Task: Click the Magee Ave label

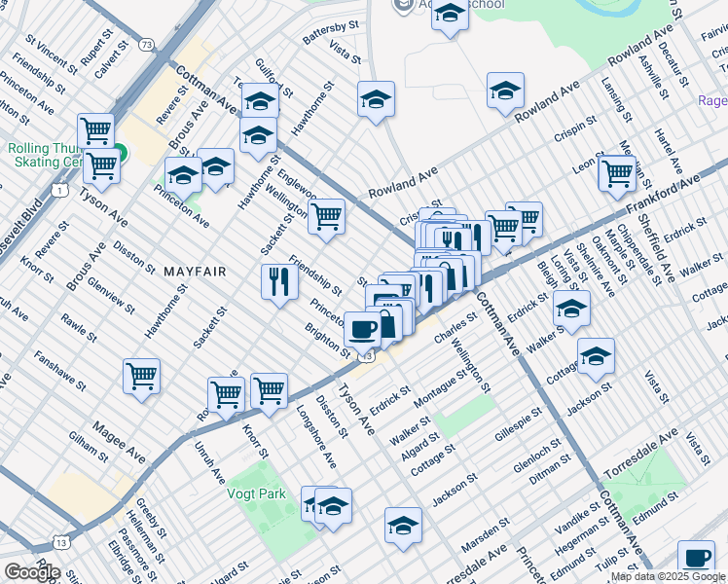Action: (119, 443)
